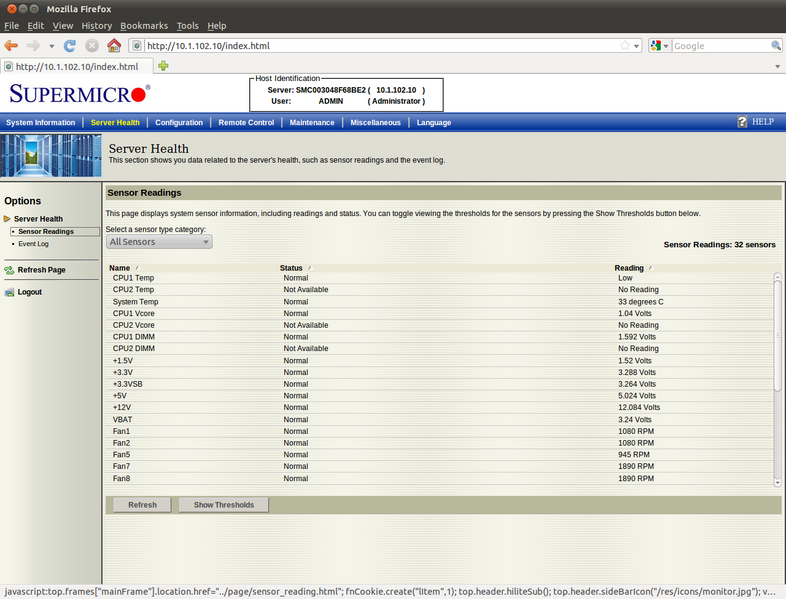Open the History menu
This screenshot has height=599, width=786.
[x=97, y=26]
